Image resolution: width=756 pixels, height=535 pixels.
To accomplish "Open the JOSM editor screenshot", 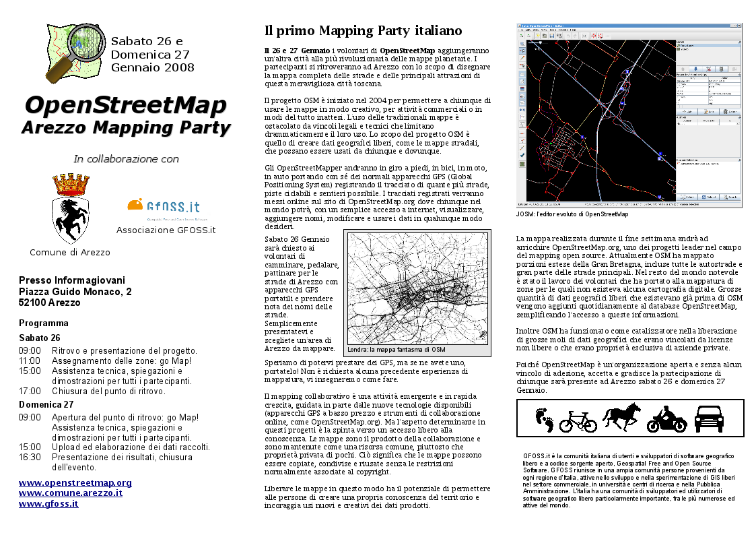I will click(629, 116).
